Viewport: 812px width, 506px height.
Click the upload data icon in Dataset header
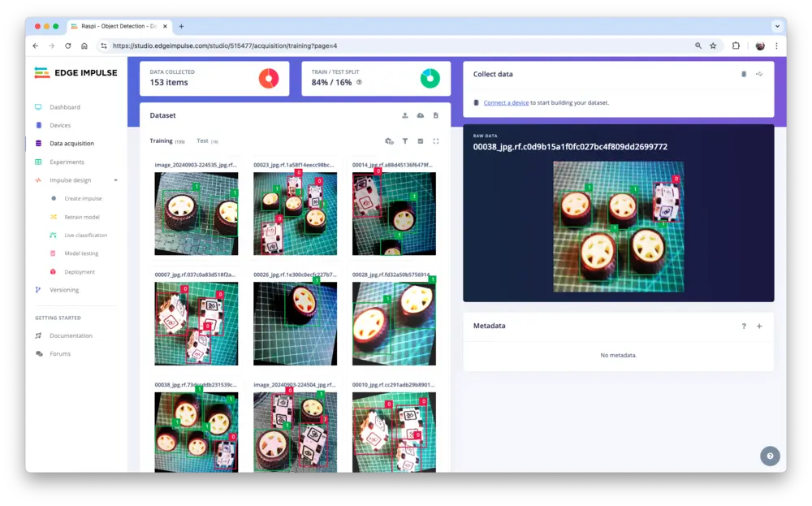coord(405,115)
